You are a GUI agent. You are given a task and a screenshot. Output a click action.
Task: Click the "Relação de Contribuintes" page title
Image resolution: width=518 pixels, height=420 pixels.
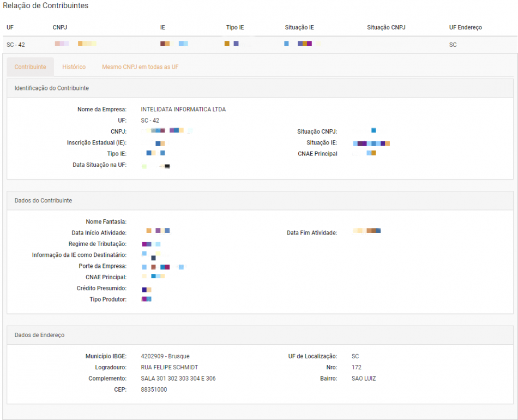pos(46,5)
